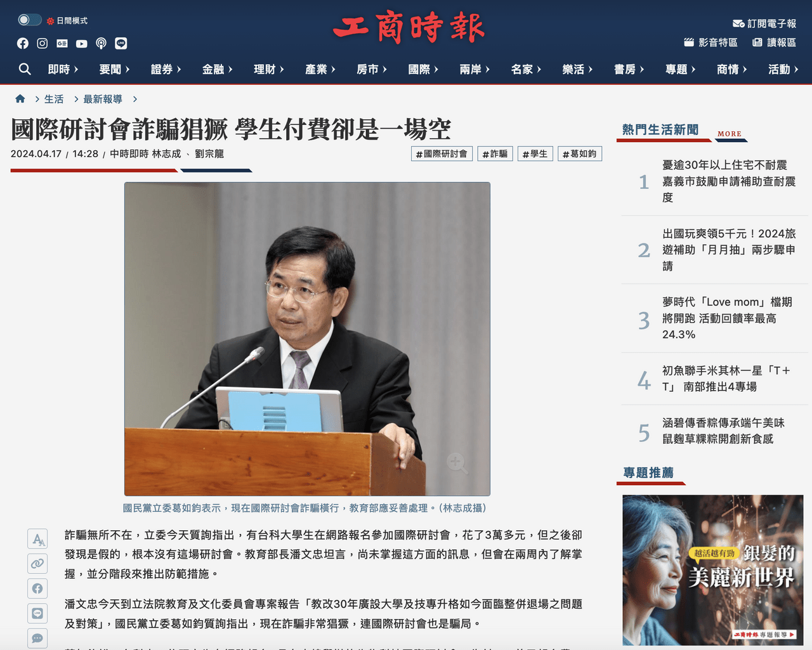Toggle the 日間模式 day/night switch
Viewport: 812px width, 650px height.
tap(29, 20)
